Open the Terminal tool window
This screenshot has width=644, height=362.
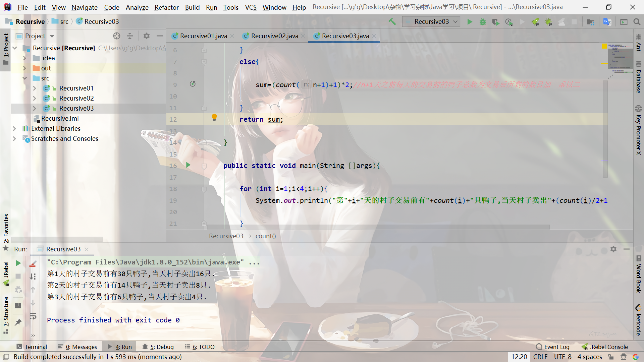(x=32, y=347)
